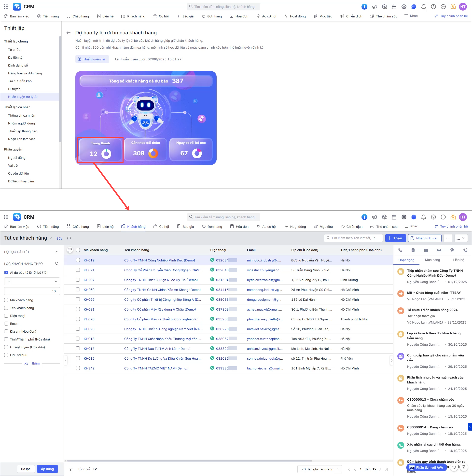Image resolution: width=472 pixels, height=476 pixels.
Task: Click the chat bubble icon in activity panel
Action: pyautogui.click(x=452, y=250)
